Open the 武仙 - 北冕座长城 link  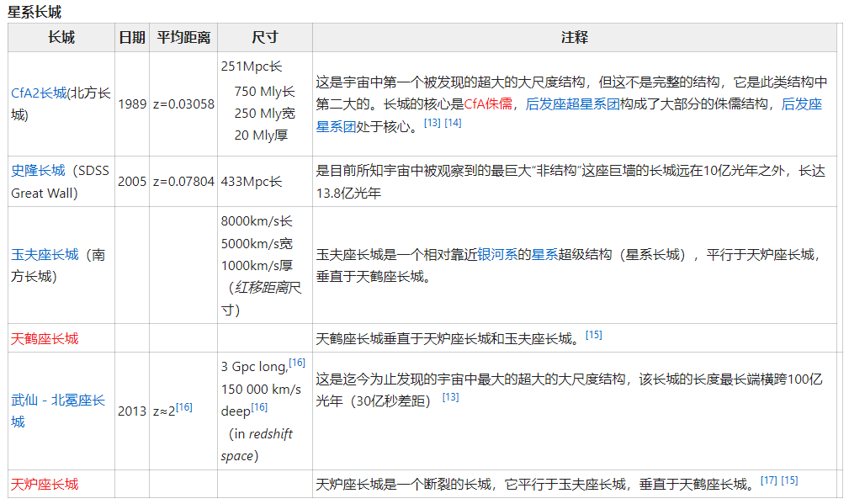(x=58, y=401)
